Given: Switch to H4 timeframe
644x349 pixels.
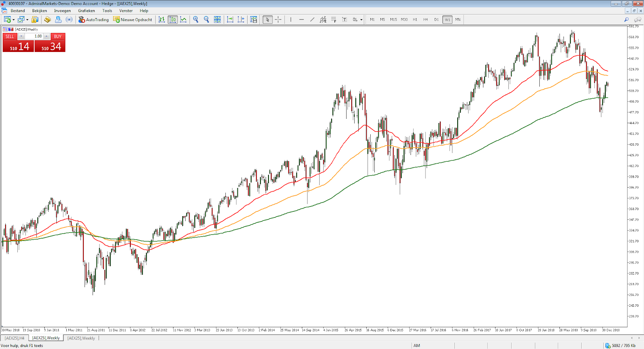Looking at the screenshot, I should (x=425, y=19).
